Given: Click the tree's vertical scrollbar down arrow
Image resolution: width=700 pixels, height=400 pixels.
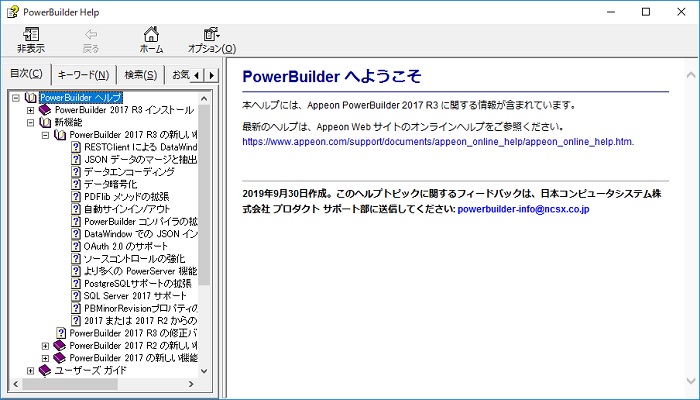Looking at the screenshot, I should pos(204,371).
